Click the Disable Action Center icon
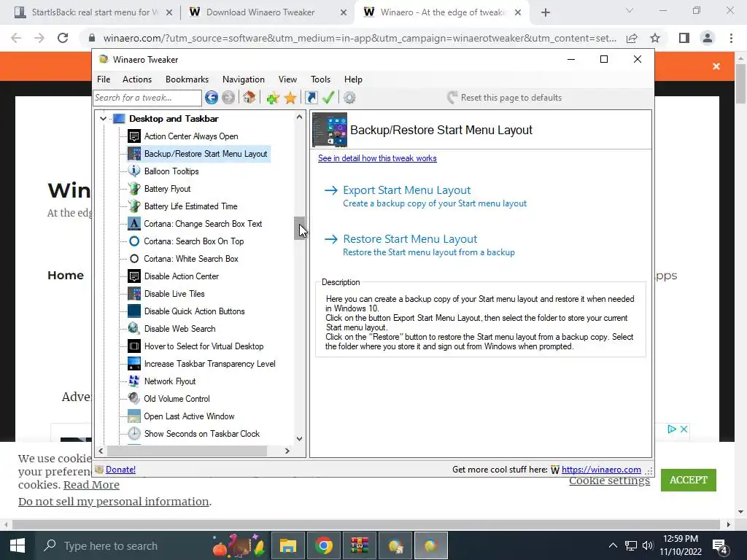This screenshot has width=747, height=560. click(x=134, y=276)
